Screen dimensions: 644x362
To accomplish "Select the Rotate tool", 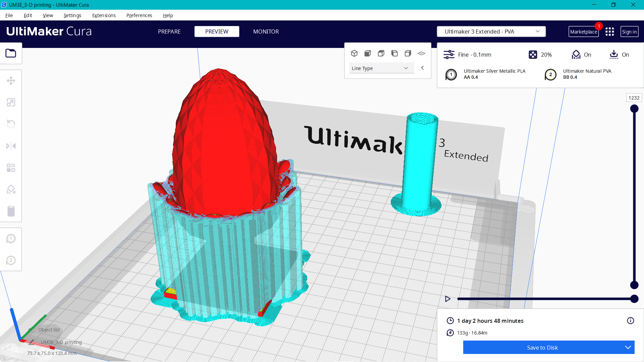I will (x=11, y=124).
